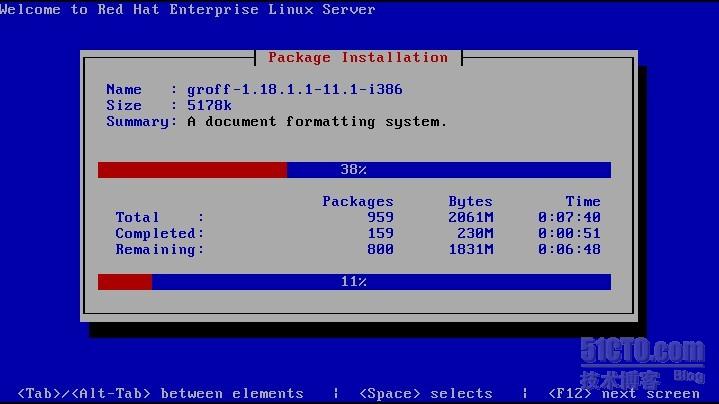
Task: Click the 'Completed:' row label
Action: [160, 233]
